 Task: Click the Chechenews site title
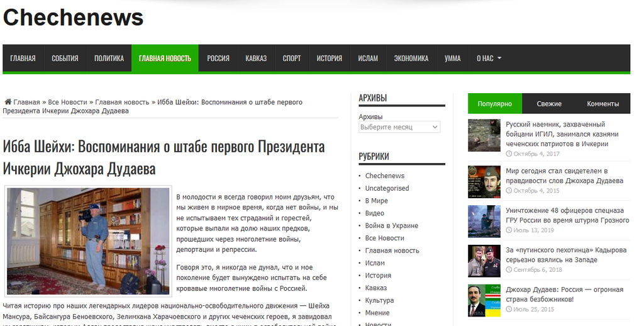tap(73, 18)
